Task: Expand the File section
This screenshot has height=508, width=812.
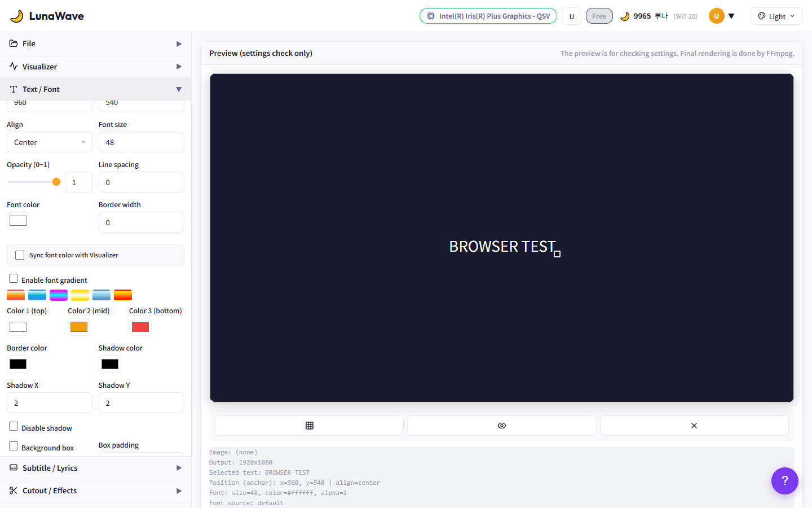Action: (x=95, y=43)
